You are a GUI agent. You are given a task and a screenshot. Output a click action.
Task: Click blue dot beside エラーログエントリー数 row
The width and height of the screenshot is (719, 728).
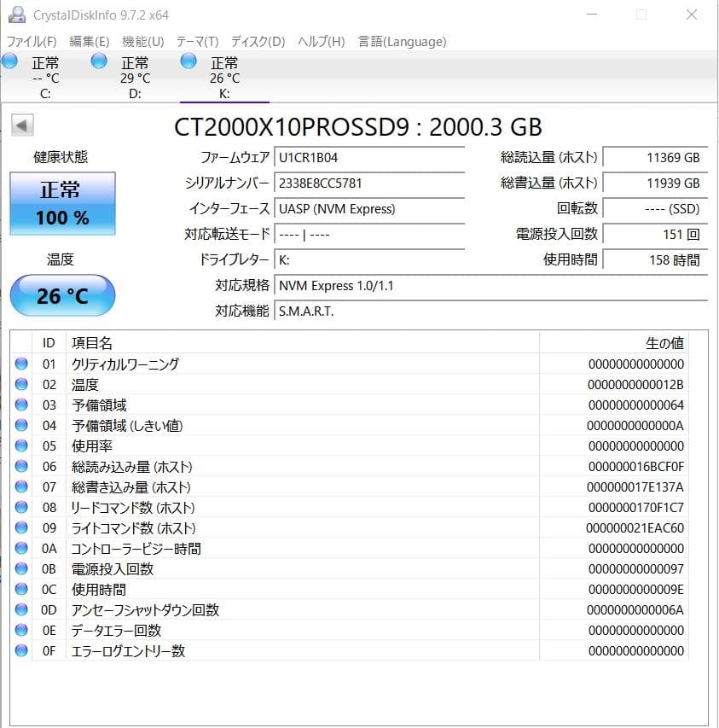coord(23,651)
